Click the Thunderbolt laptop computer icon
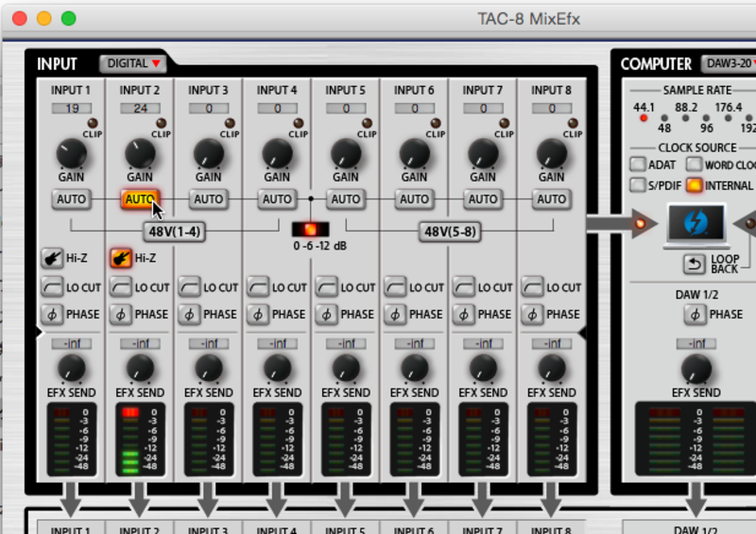Screen dimensions: 756x534 tap(696, 224)
